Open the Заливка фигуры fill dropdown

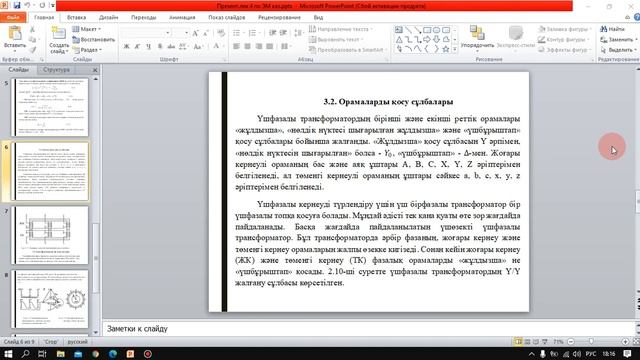point(564,29)
